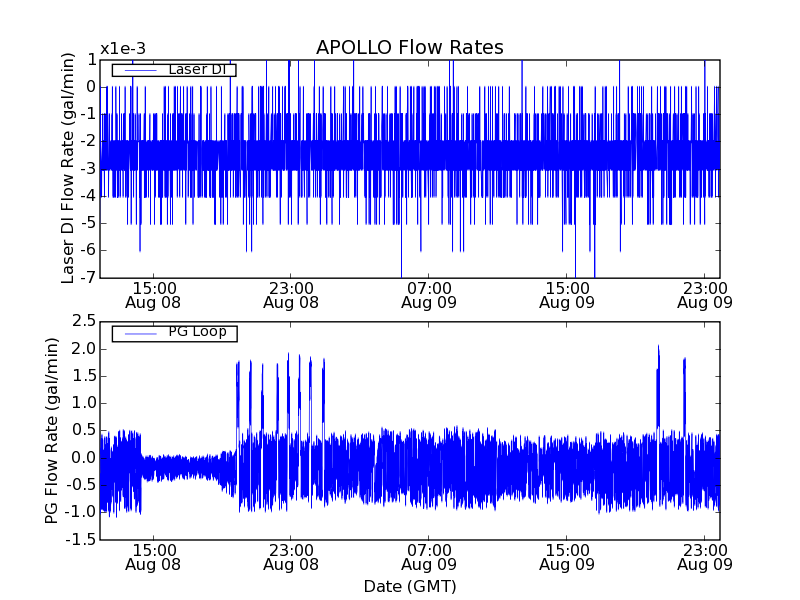Click '15:00 Aug 09' under the Laser DI plot
This screenshot has height=600, width=800.
pyautogui.click(x=567, y=295)
